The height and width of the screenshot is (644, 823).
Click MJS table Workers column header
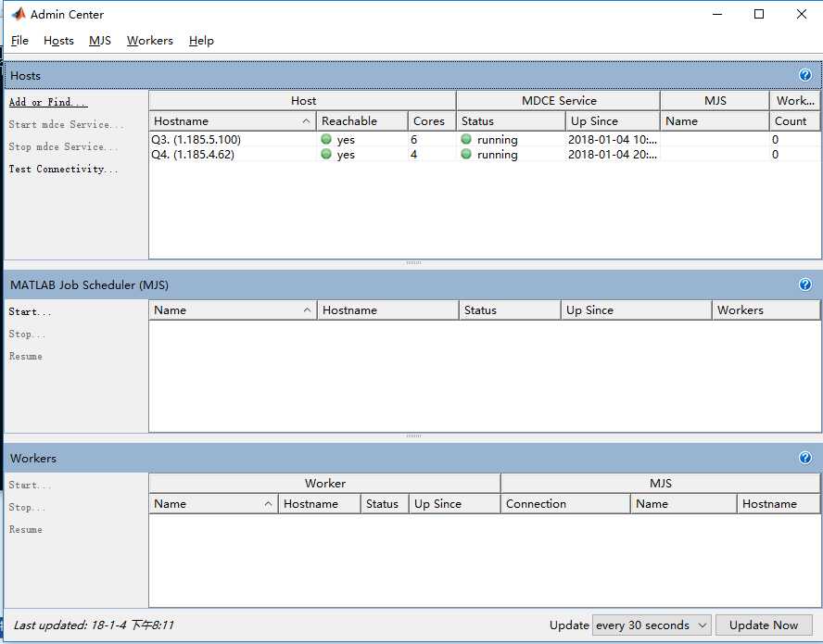pyautogui.click(x=766, y=309)
